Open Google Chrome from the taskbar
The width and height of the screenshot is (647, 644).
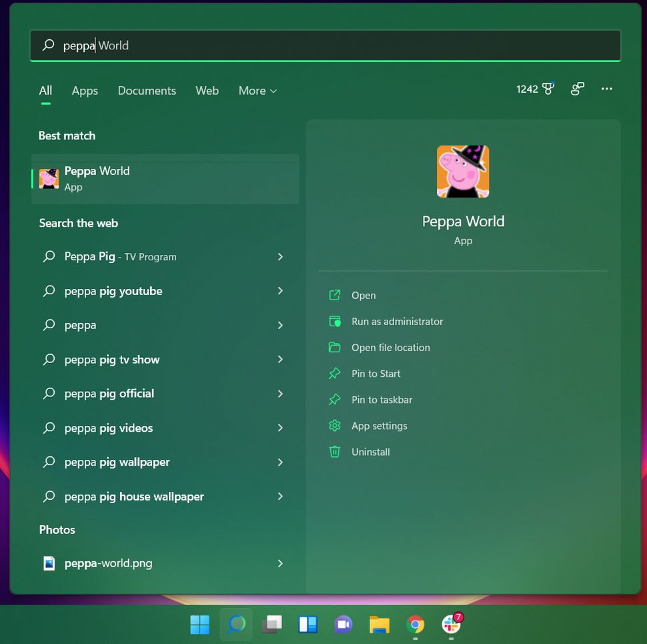tap(416, 625)
